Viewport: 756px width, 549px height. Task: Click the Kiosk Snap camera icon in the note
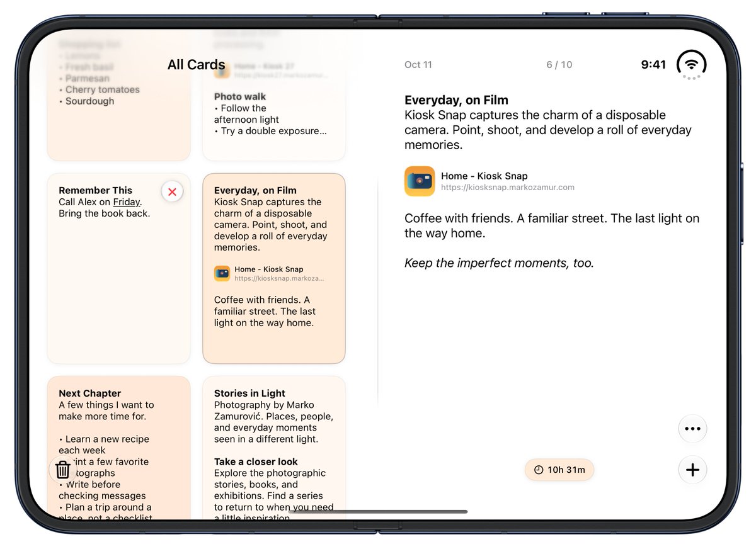[x=420, y=181]
